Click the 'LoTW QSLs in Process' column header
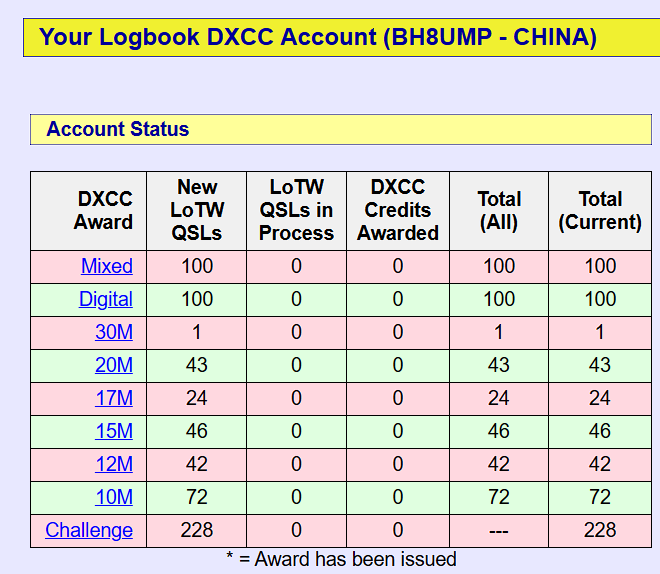Image resolution: width=660 pixels, height=574 pixels. (296, 210)
